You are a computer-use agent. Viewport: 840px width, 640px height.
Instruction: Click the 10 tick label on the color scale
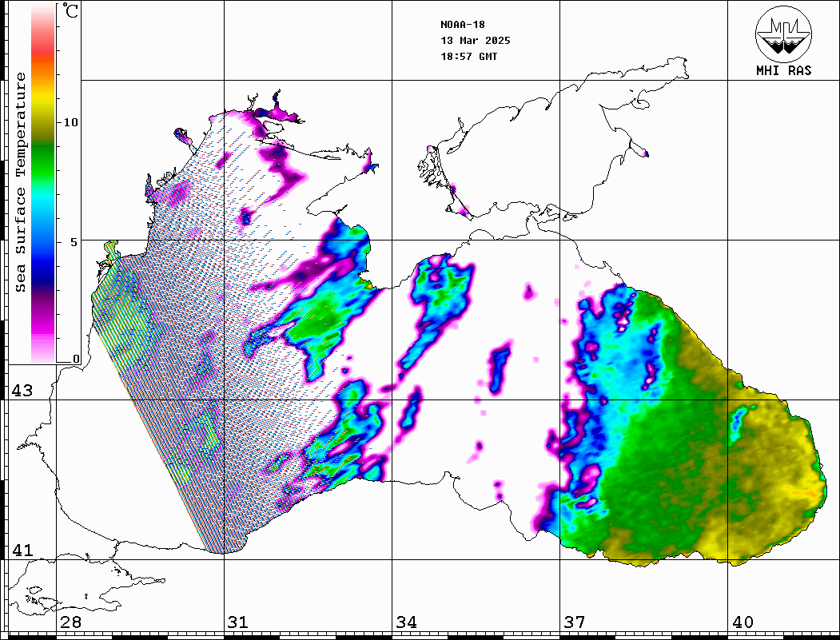tap(70, 122)
